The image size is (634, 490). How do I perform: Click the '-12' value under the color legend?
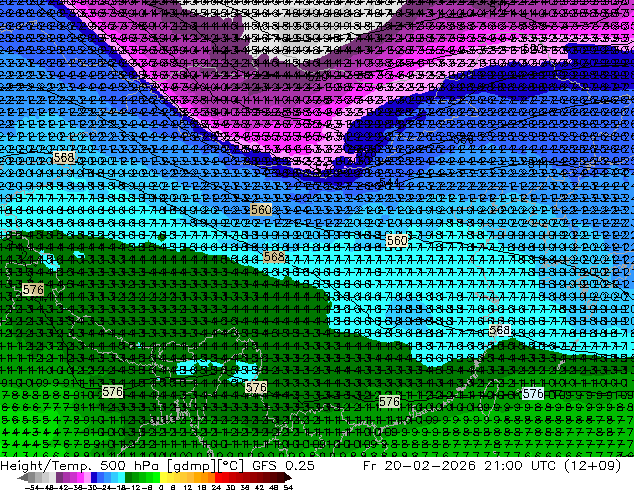pyautogui.click(x=133, y=487)
